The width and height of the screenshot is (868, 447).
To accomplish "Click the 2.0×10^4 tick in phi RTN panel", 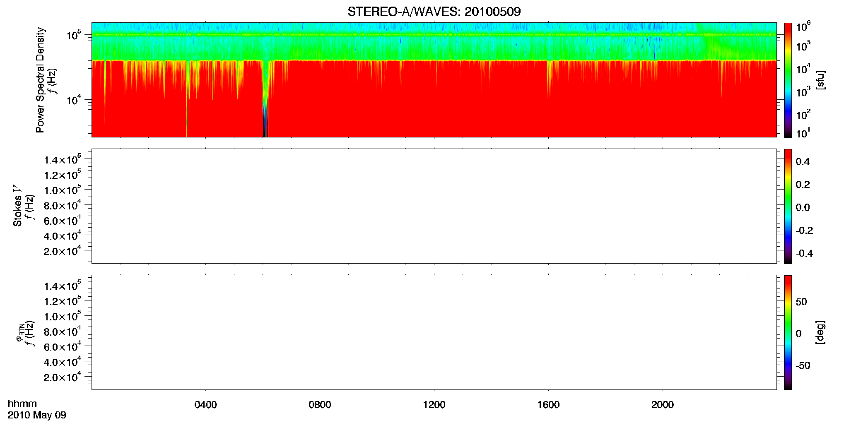I will (x=63, y=377).
